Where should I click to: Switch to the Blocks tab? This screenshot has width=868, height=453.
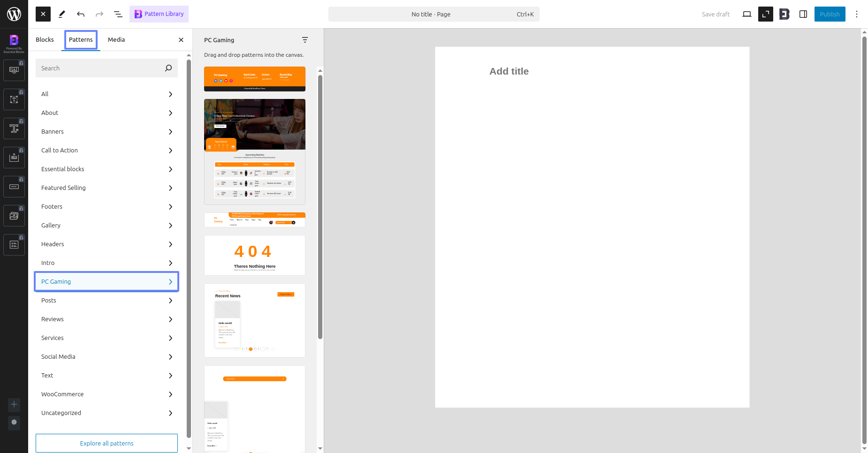pos(45,40)
